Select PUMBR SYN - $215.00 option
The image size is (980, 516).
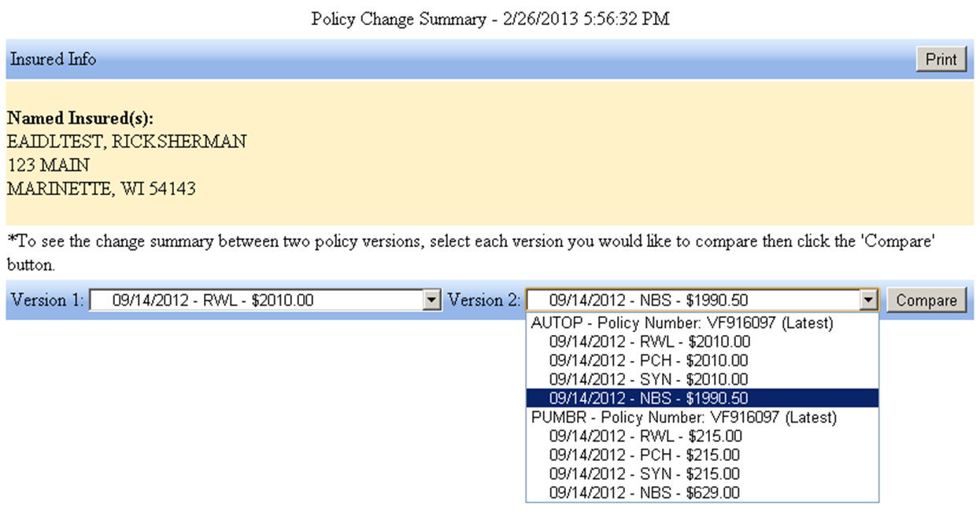pos(702,474)
